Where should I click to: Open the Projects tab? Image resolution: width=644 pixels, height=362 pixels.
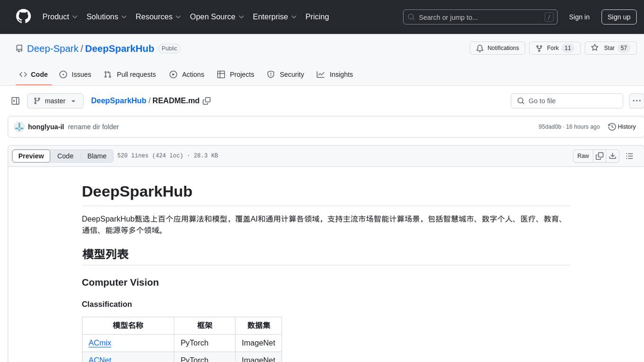click(236, 74)
